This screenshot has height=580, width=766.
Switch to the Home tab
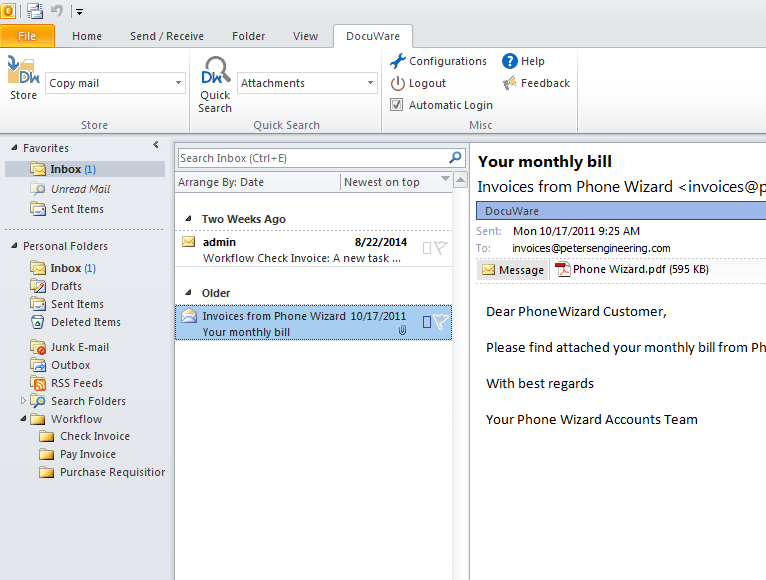[x=87, y=36]
